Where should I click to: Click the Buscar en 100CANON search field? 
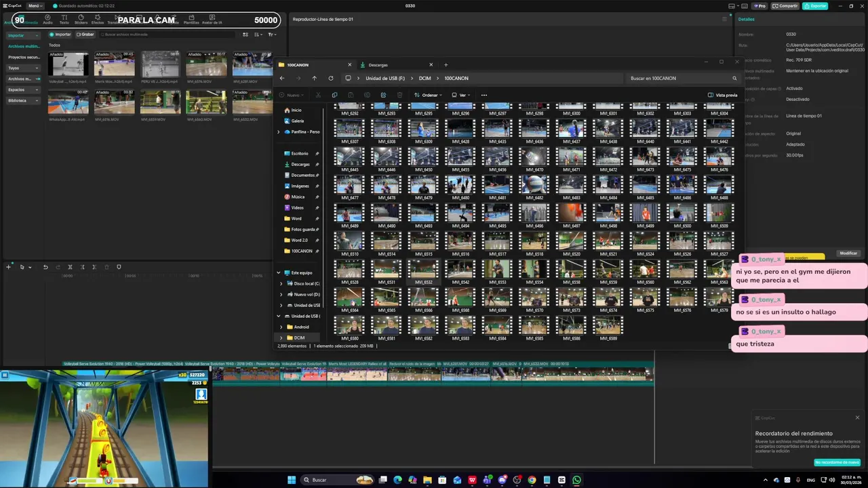(x=682, y=78)
